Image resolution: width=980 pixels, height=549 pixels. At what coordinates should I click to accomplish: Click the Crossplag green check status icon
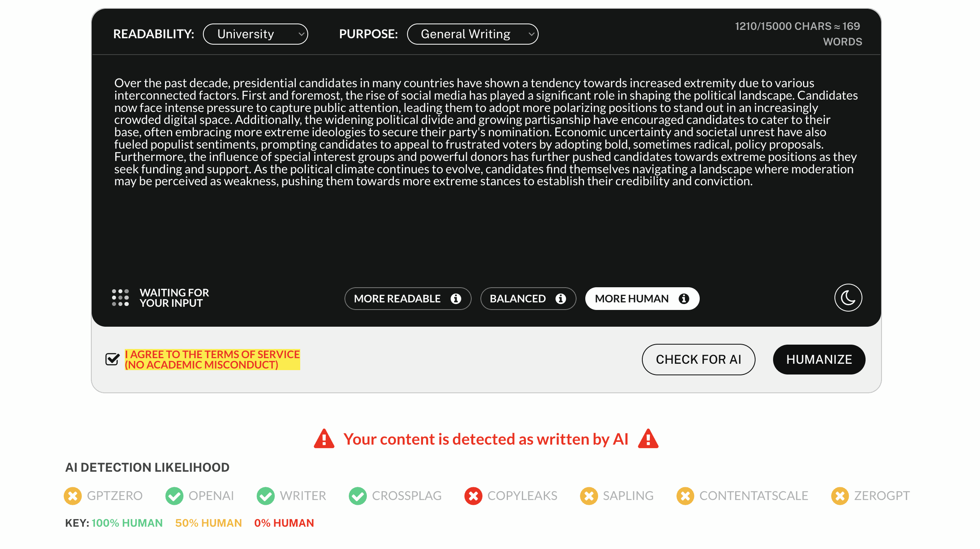pos(358,496)
